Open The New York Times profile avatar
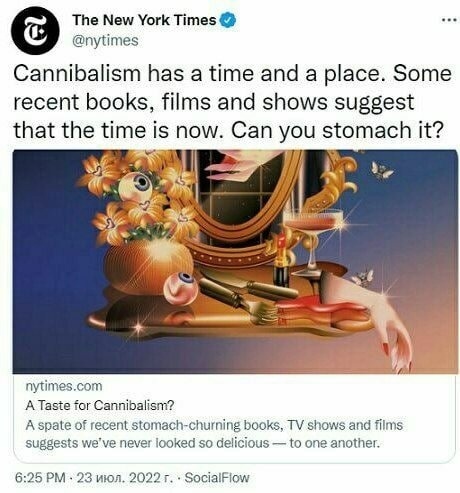 tap(35, 30)
